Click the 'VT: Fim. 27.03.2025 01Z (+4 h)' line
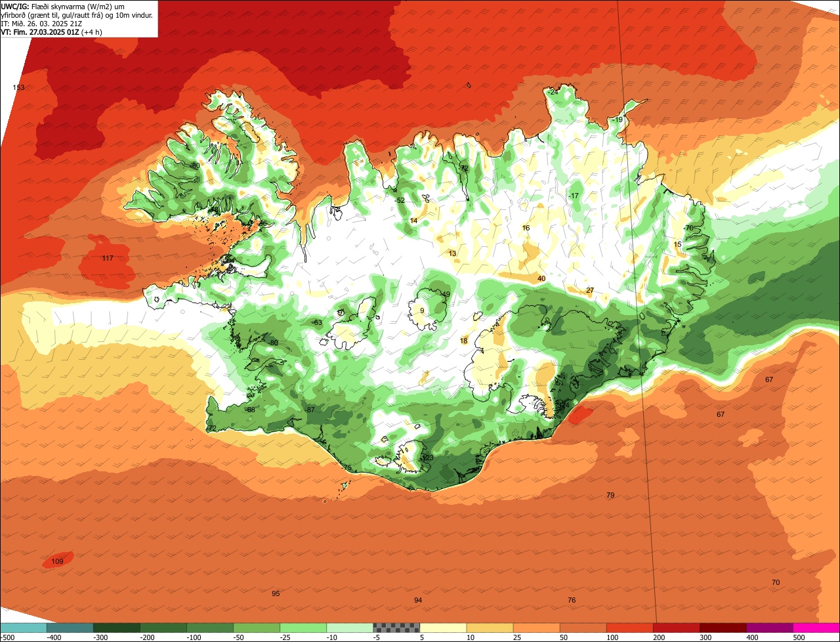 pyautogui.click(x=52, y=32)
